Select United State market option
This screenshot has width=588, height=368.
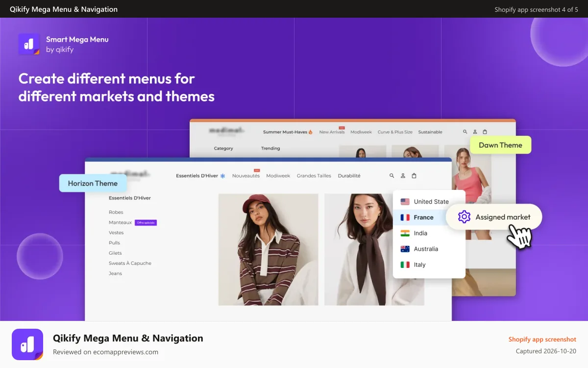pyautogui.click(x=429, y=202)
